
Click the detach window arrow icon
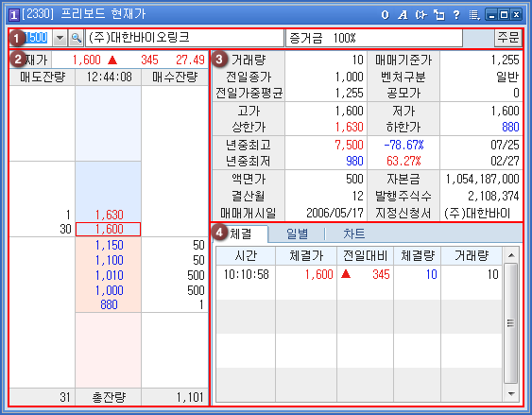pos(438,14)
